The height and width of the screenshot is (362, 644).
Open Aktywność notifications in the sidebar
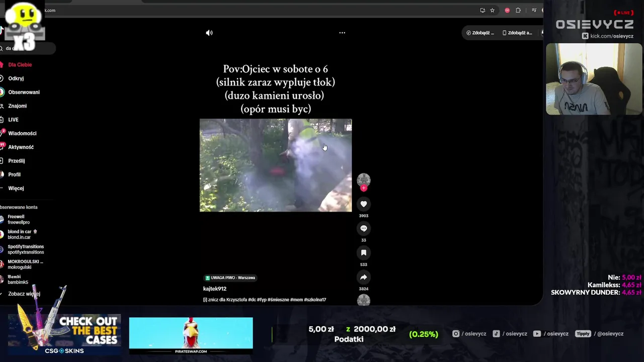point(21,147)
